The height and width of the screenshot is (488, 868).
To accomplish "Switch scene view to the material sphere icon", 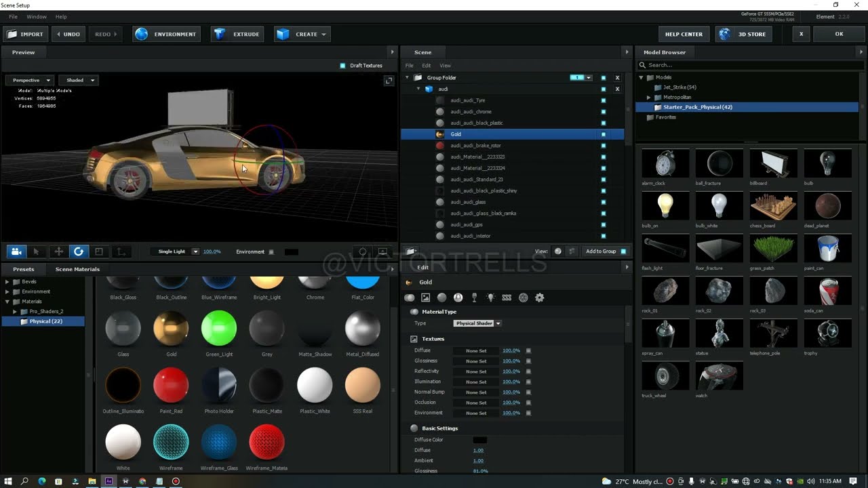I will coord(558,251).
